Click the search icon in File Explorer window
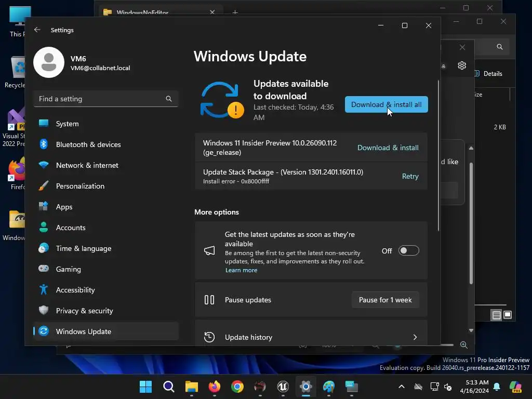The width and height of the screenshot is (532, 399). [x=500, y=47]
